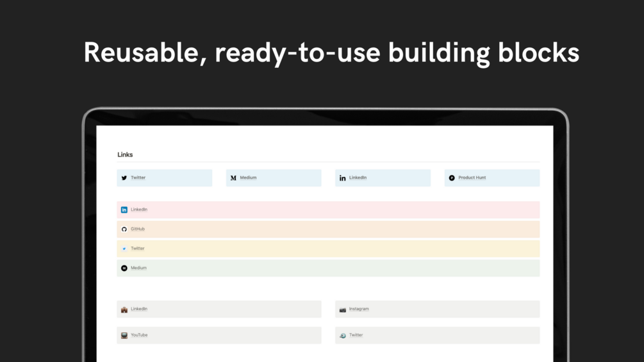Open the Product Hunt link text
644x362 pixels.
(472, 178)
